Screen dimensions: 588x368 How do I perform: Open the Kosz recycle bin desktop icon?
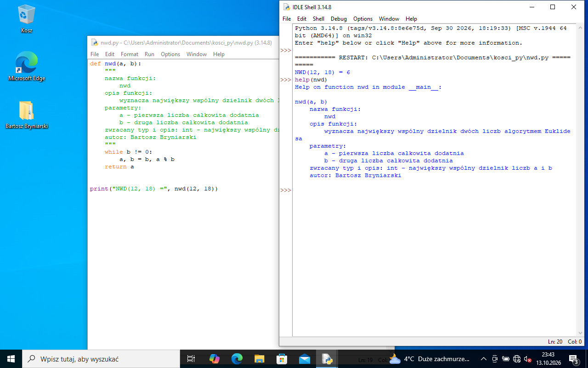pos(27,19)
